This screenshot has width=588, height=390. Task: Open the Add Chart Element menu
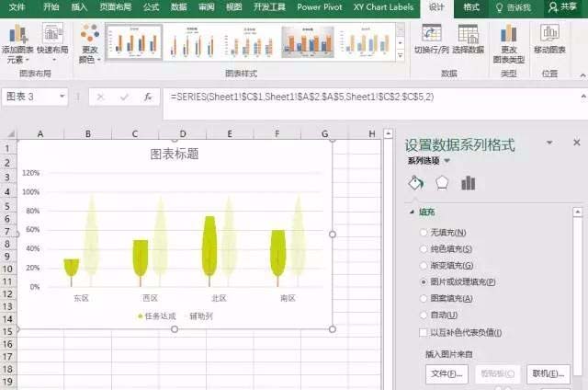point(17,43)
